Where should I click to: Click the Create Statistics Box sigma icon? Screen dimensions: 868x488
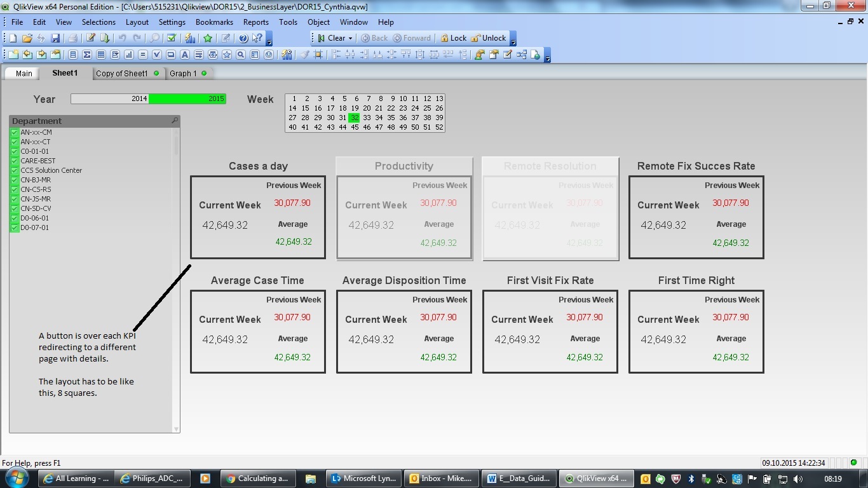87,55
